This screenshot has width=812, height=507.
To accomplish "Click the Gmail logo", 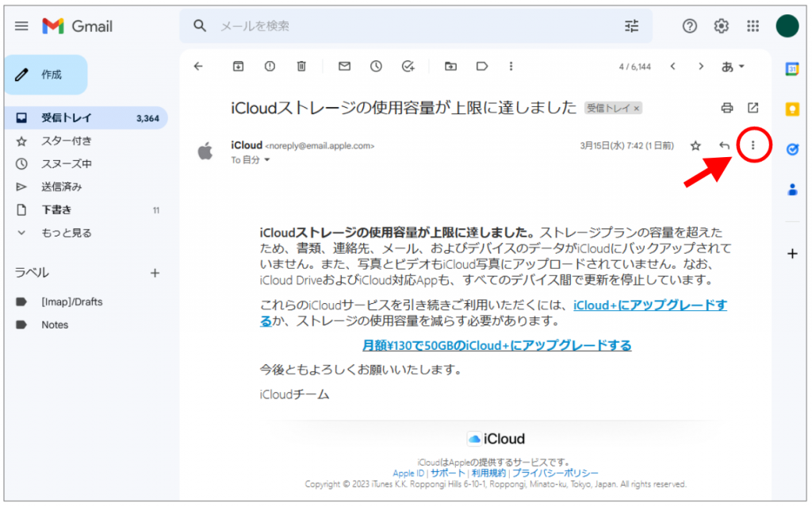I will pos(78,26).
